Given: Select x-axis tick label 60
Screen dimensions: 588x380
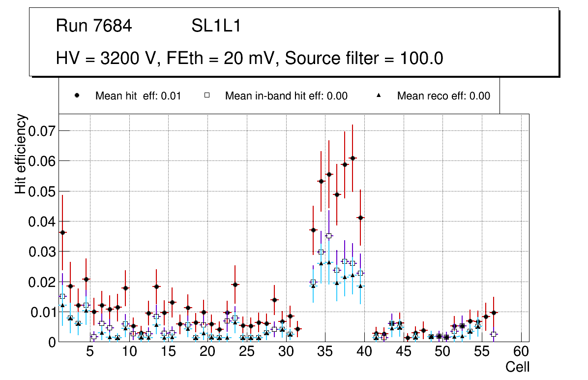Looking at the screenshot, I should [521, 351].
